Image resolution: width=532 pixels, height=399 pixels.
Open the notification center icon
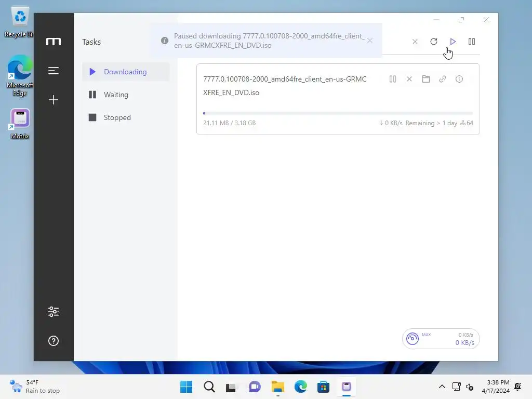(518, 387)
